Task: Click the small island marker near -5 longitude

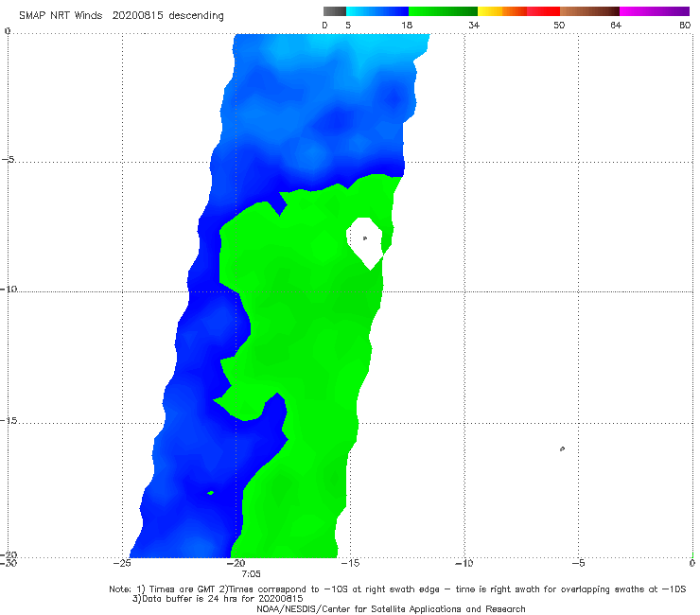Action: [x=563, y=448]
